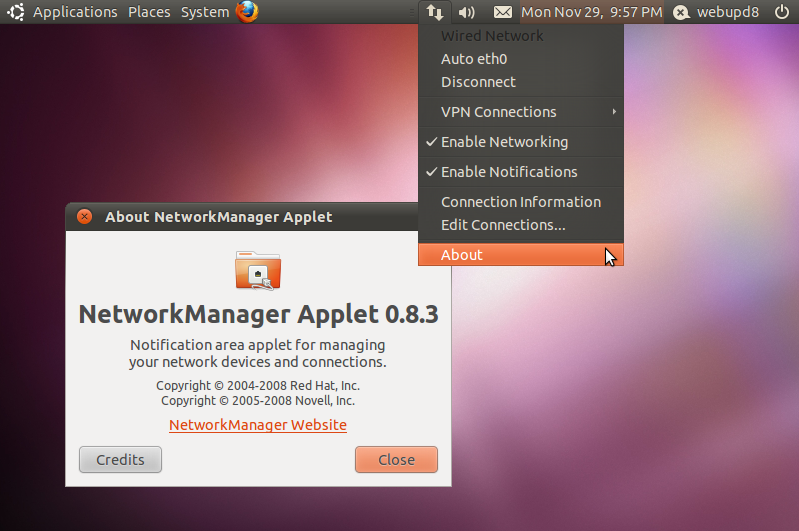Open the messaging envelope indicator
The image size is (799, 531).
(503, 12)
